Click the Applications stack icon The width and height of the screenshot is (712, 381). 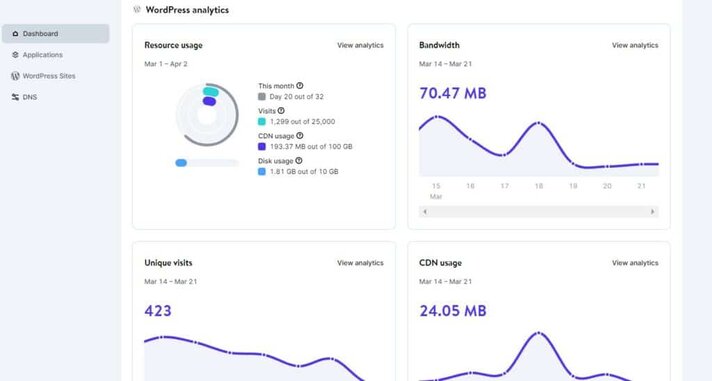click(15, 54)
